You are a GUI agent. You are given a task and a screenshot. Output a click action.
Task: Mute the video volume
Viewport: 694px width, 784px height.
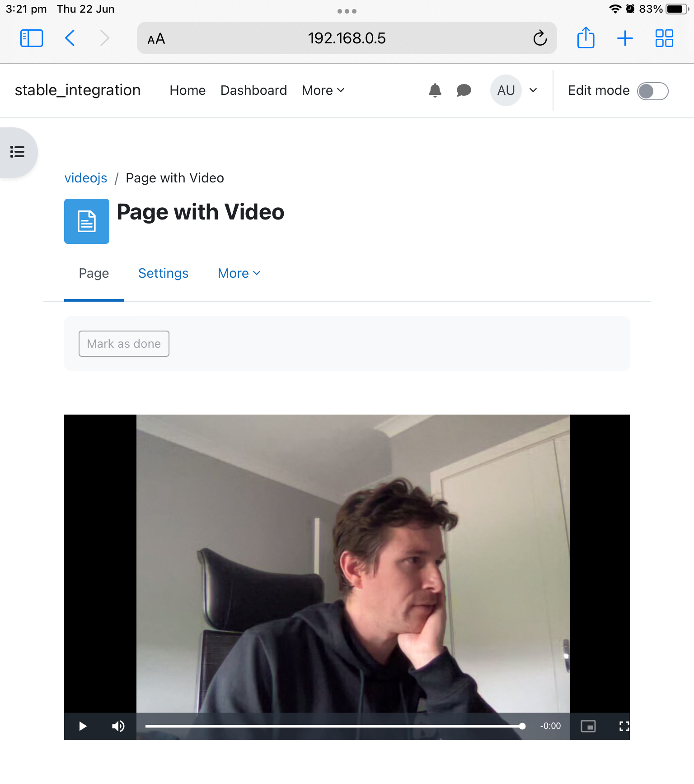(x=118, y=726)
